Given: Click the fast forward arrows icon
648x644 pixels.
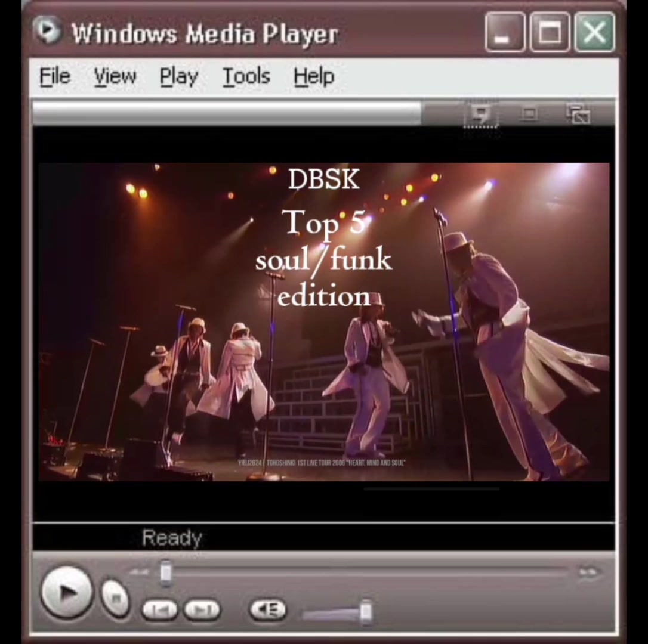Looking at the screenshot, I should tap(588, 572).
